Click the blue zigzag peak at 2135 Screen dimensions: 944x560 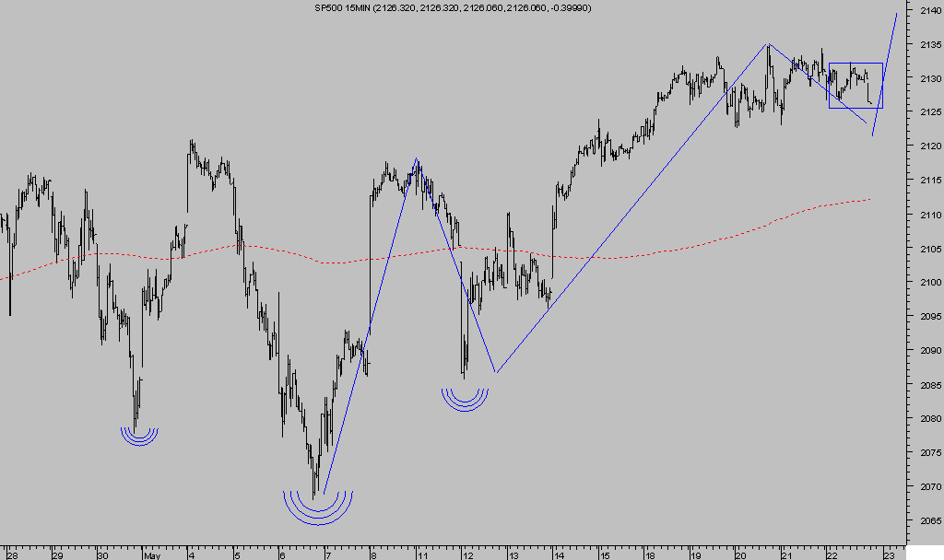coord(767,44)
